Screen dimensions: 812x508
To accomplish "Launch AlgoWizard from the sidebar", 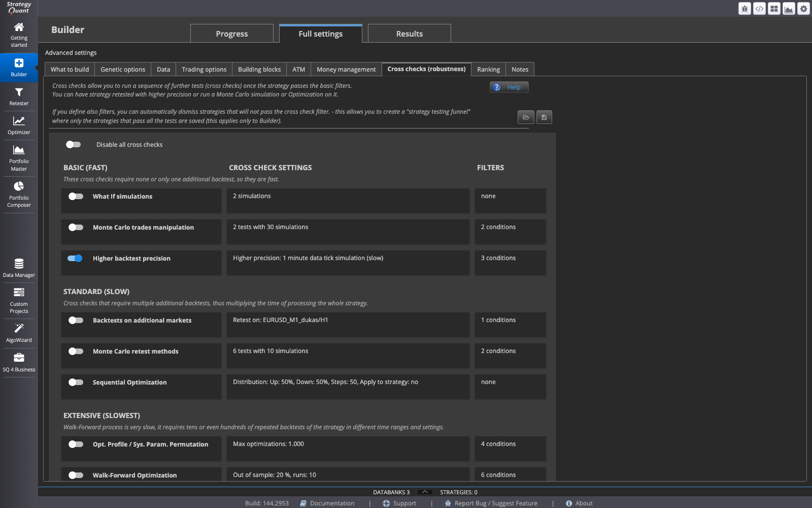I will 19,333.
